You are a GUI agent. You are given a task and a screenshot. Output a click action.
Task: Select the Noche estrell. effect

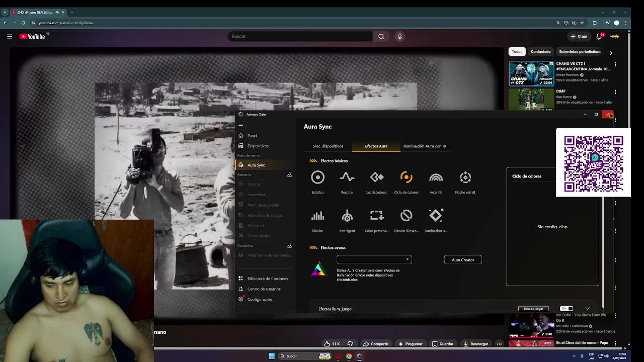coord(465,182)
